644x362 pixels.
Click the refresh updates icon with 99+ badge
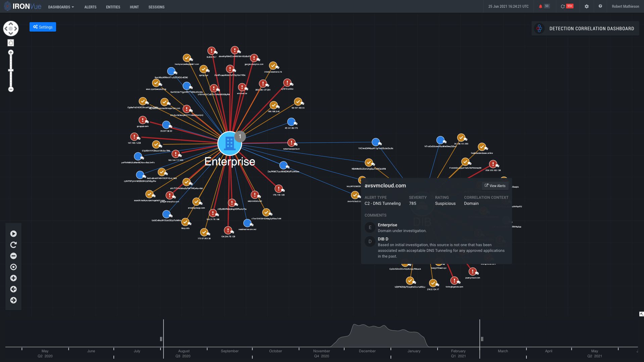(x=563, y=6)
